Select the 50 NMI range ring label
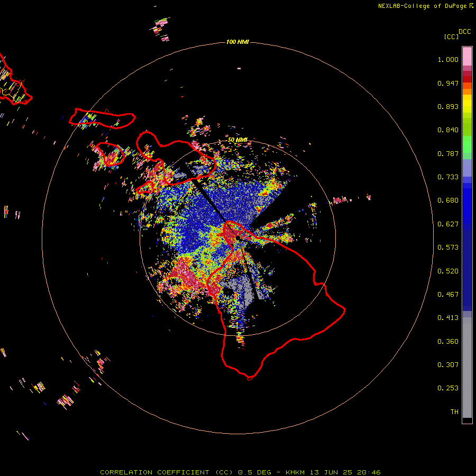Screen dimensions: 476x476 [x=237, y=140]
